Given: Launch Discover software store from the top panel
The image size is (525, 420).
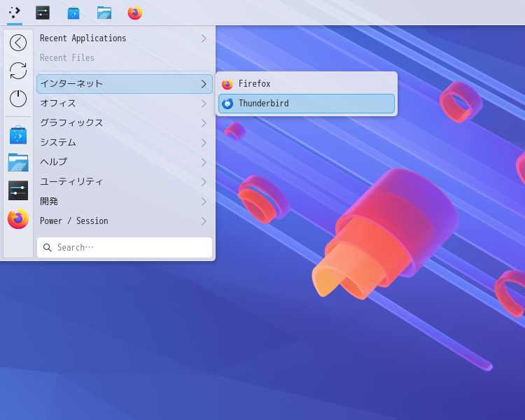Looking at the screenshot, I should click(x=73, y=13).
